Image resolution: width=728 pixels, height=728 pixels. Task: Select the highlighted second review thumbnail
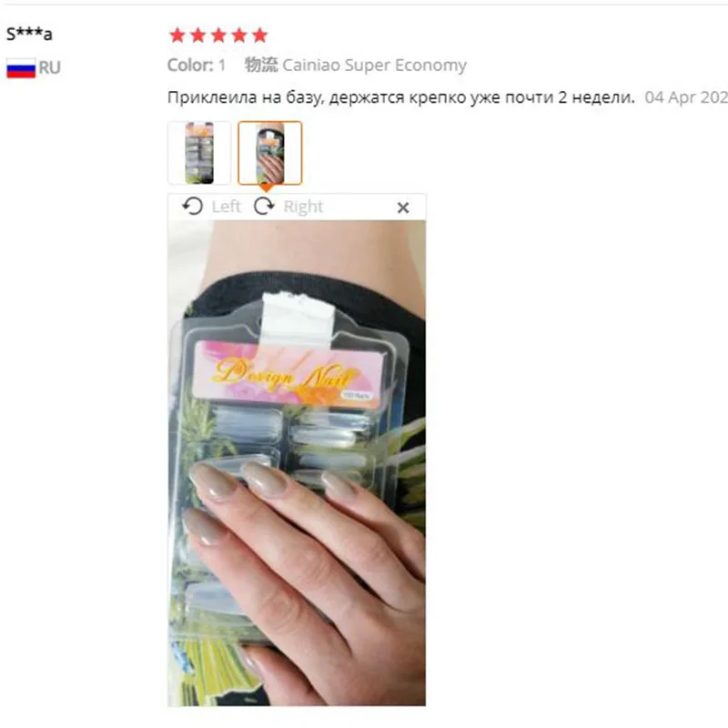click(x=269, y=153)
